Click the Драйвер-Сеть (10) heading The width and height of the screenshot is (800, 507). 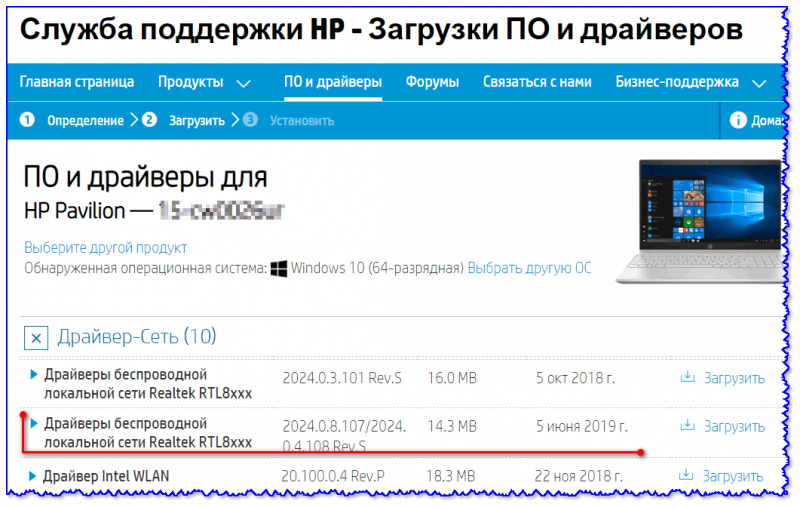[x=137, y=337]
